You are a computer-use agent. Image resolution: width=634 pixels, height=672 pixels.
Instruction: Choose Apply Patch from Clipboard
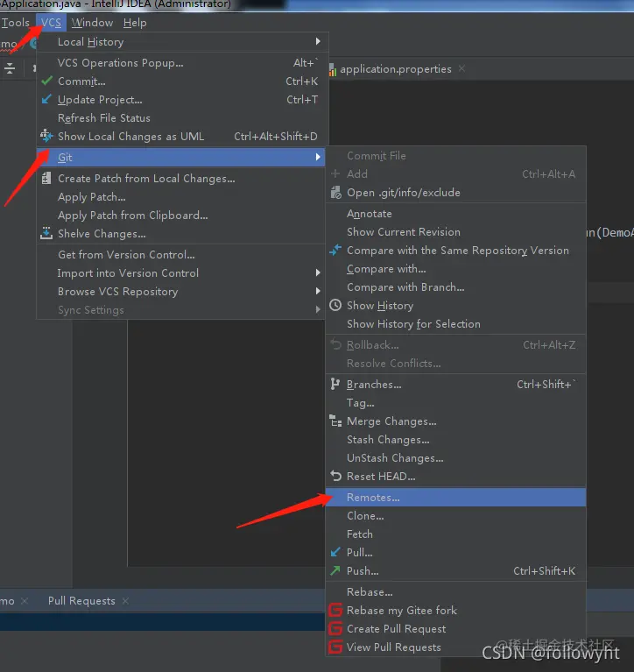pos(182,216)
